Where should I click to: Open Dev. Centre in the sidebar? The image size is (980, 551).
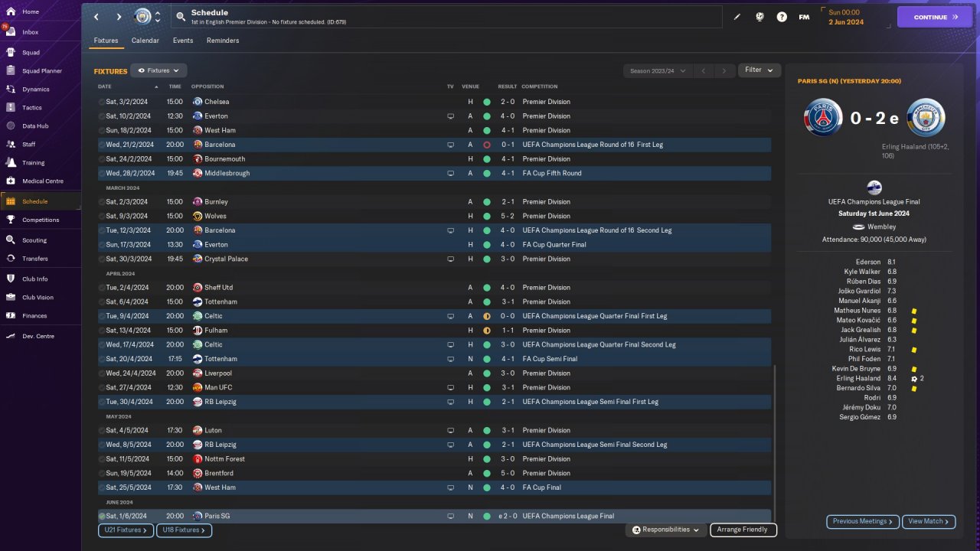38,337
